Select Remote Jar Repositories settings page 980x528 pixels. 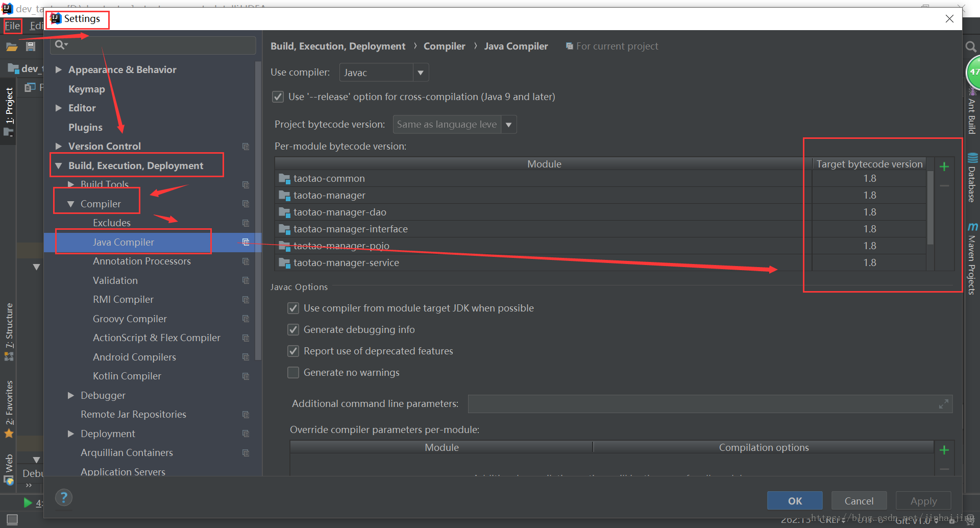(x=133, y=415)
